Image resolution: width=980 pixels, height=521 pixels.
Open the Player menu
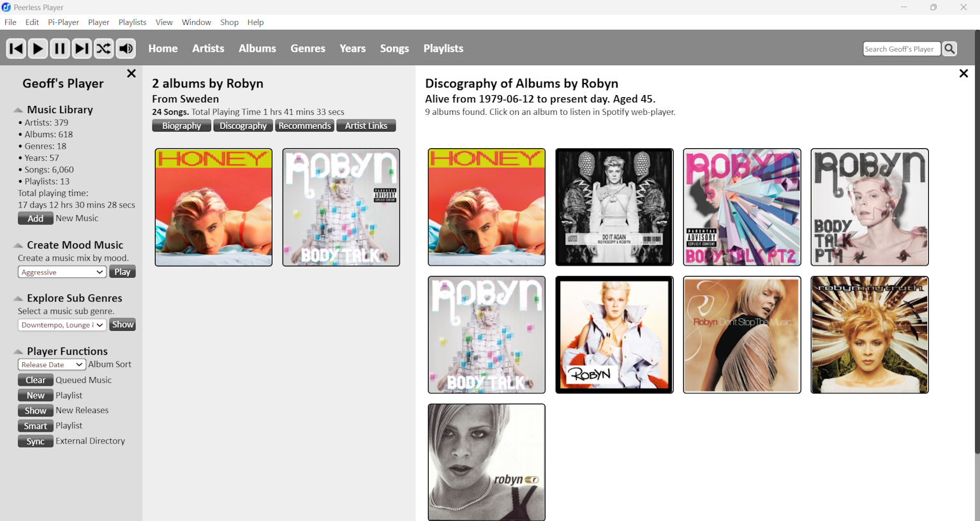[99, 22]
